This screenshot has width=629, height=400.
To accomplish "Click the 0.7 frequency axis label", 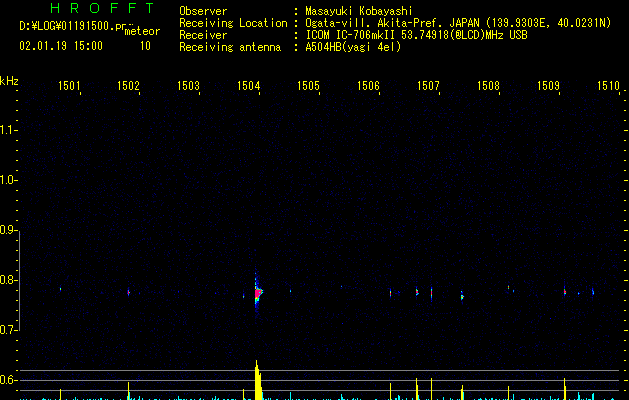I will point(8,330).
